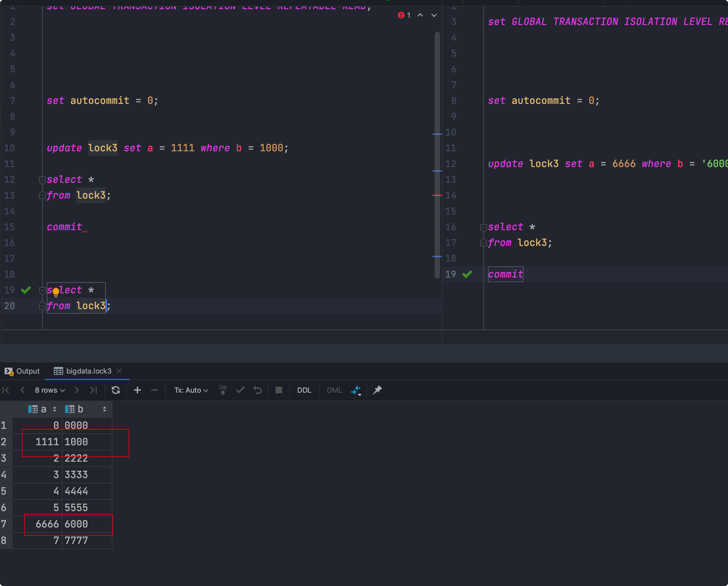Pin the result tab with pin icon
Screen dimensions: 728x586
377,390
